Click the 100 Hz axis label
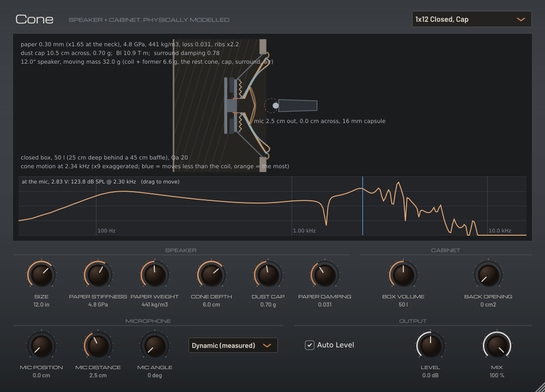This screenshot has width=545, height=392. [106, 230]
